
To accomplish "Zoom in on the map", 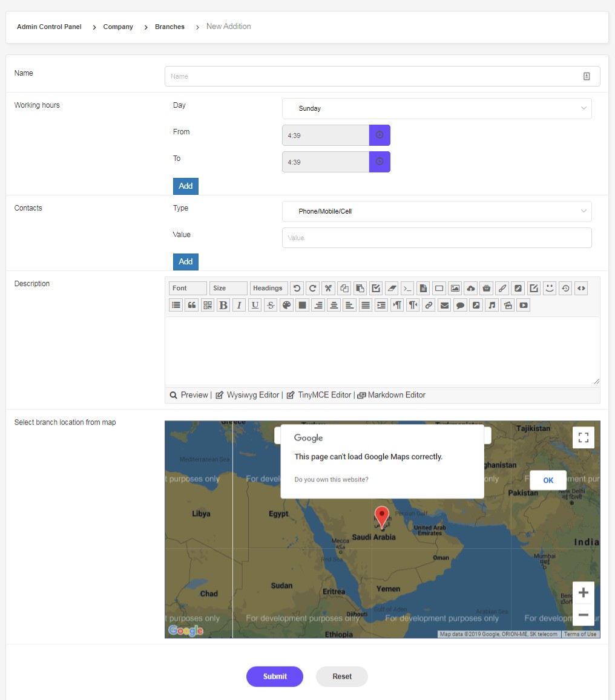I will [584, 593].
